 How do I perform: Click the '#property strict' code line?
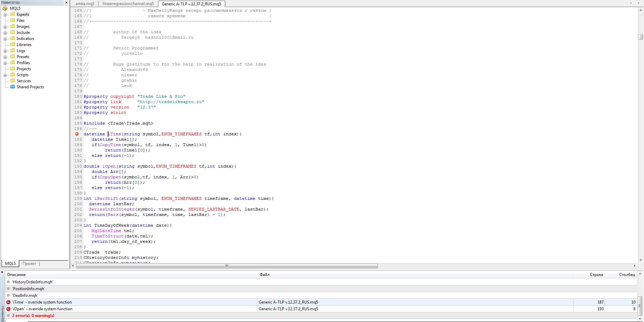click(x=105, y=112)
